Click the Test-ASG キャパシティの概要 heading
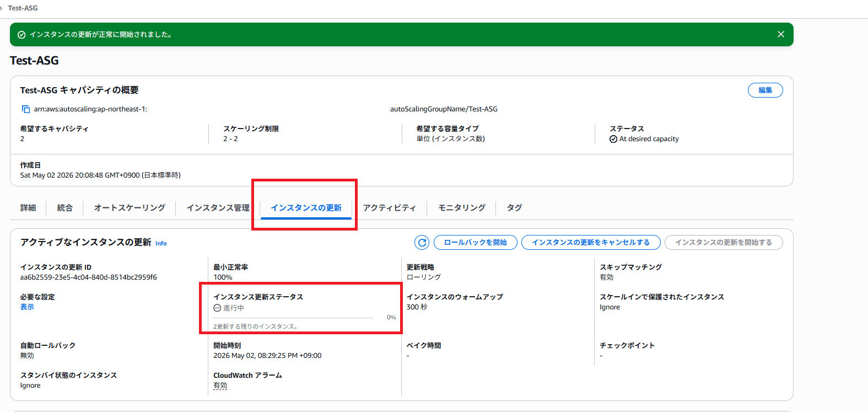Screen dimensions: 868x412 (x=79, y=90)
